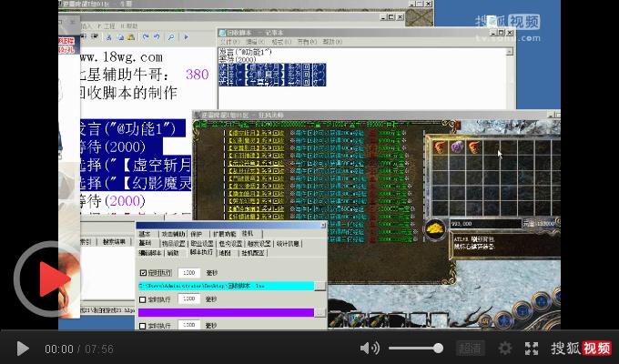The image size is (619, 364).
Task: Open the 物品设置 tab
Action: tap(174, 244)
